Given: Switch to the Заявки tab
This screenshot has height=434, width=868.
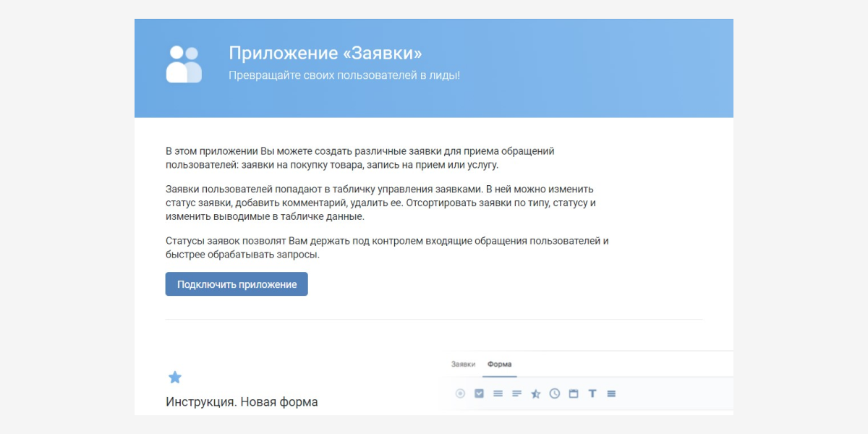Looking at the screenshot, I should [463, 364].
